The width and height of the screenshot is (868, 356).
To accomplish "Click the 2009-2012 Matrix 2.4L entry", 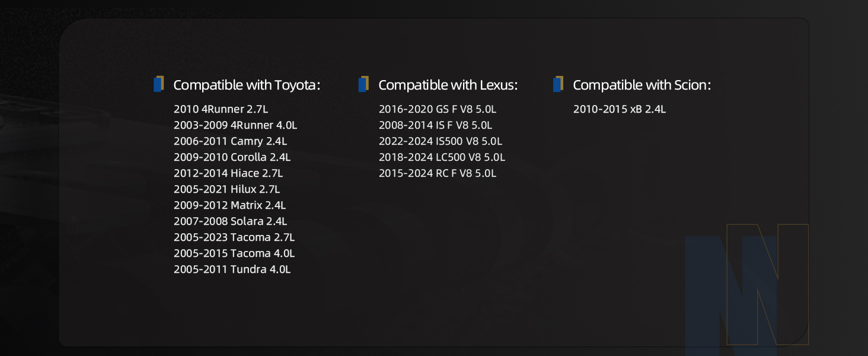I will (x=230, y=205).
